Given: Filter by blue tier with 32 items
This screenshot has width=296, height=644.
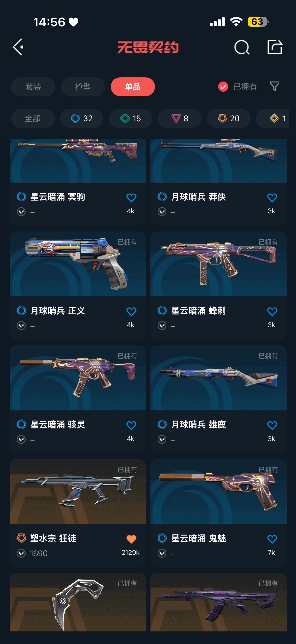Looking at the screenshot, I should (82, 118).
